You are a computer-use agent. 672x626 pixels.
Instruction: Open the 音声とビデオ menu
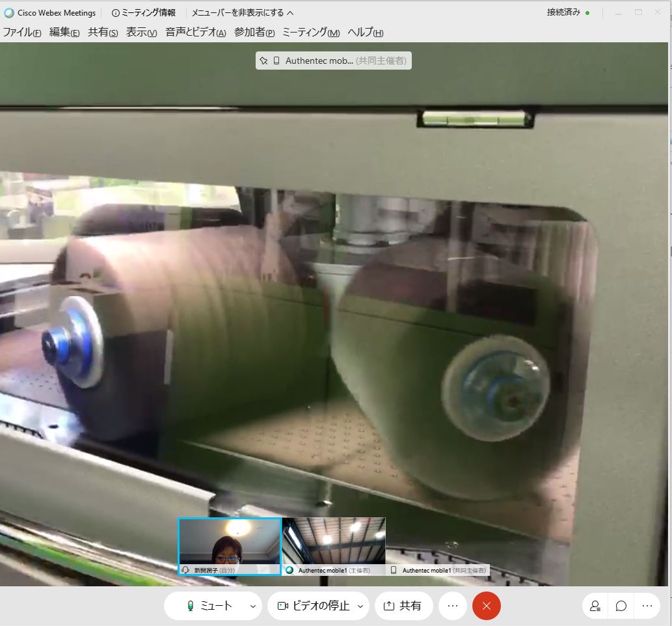[195, 33]
